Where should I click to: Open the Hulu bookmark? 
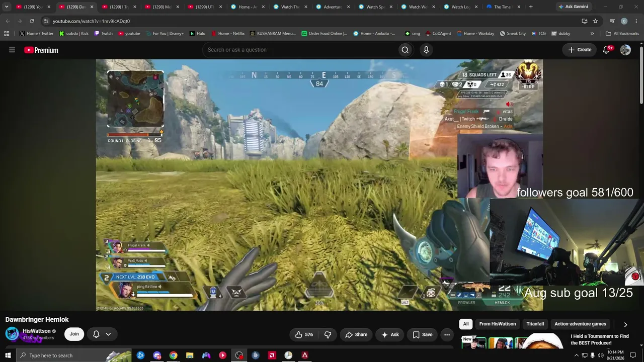click(x=197, y=34)
